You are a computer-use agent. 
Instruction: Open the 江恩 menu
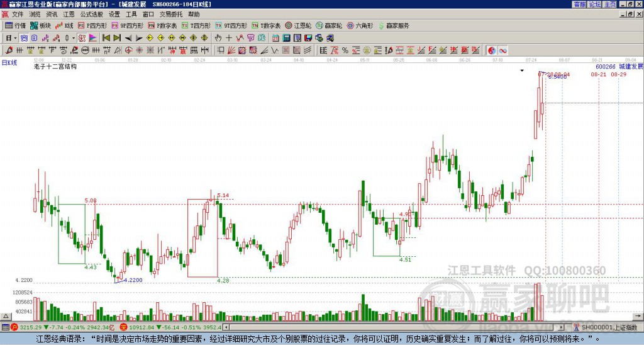click(x=69, y=14)
